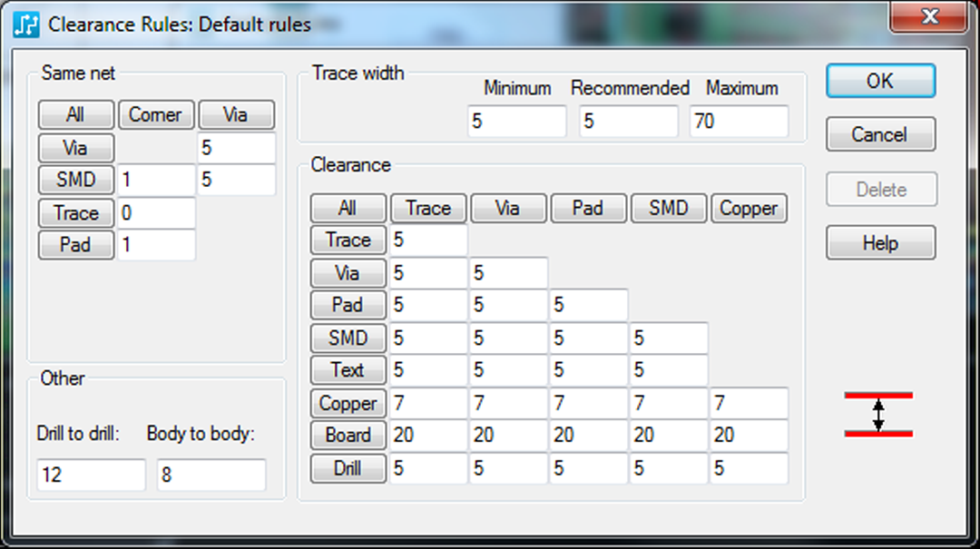Screen dimensions: 980x549
Task: Select the Copper-to-Pad clearance field
Action: click(x=588, y=403)
